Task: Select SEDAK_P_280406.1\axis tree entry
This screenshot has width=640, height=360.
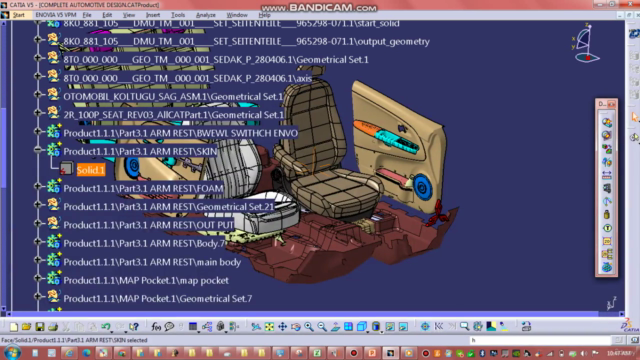Action: [x=188, y=78]
